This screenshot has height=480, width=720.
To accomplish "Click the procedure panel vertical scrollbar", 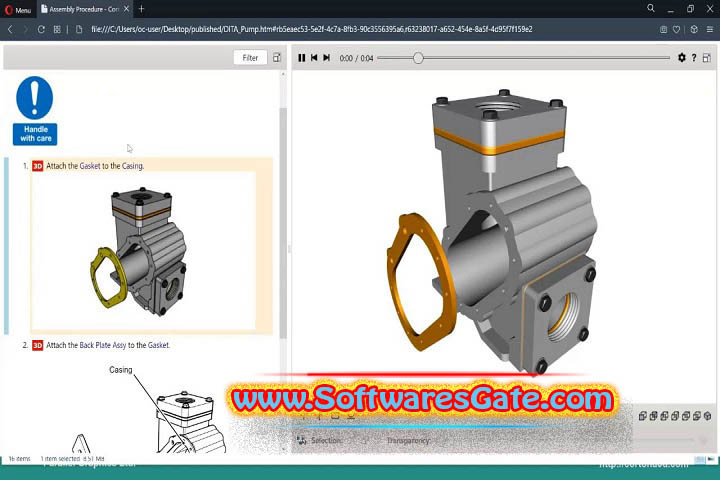I will [283, 223].
